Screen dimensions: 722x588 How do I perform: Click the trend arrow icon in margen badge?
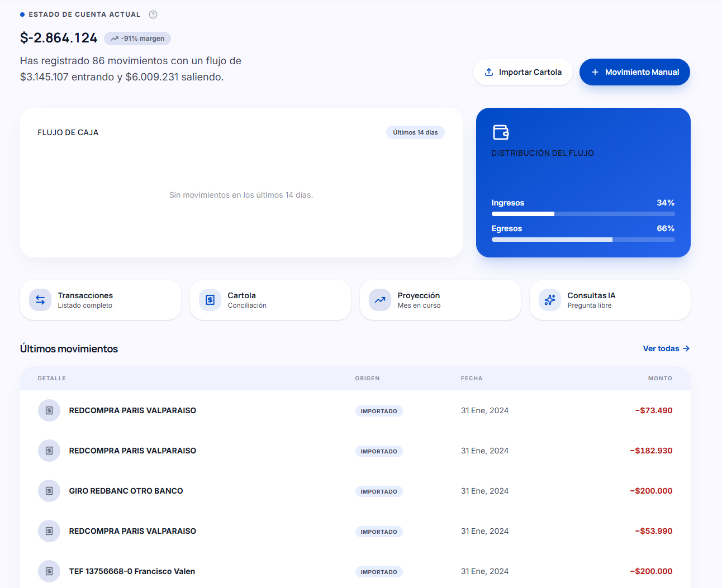(115, 39)
